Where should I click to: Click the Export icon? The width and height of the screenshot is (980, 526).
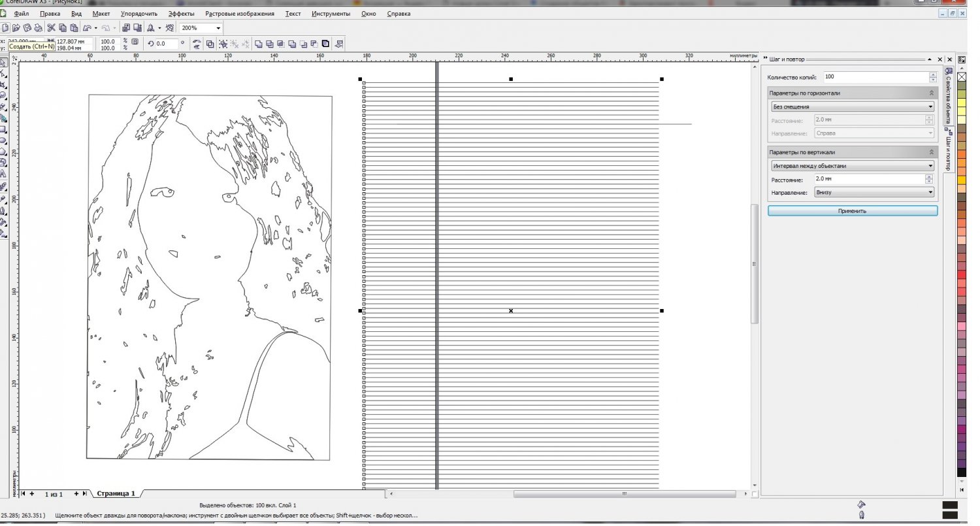(137, 28)
